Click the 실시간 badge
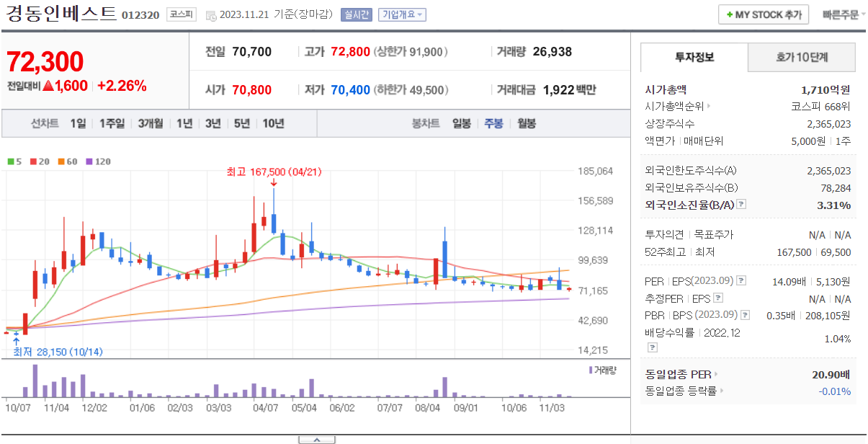Viewport: 868px width, 444px height. click(x=356, y=14)
